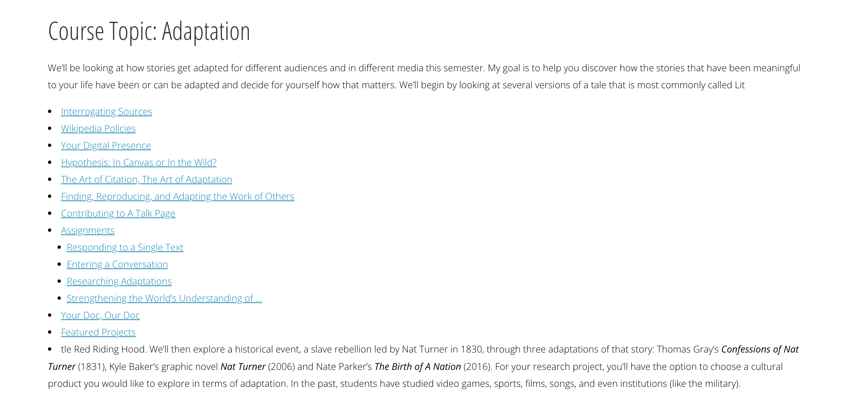Open Finding, Reproducing, and Adapting the Work of Others
Viewport: 868px width, 409px height.
pyautogui.click(x=177, y=196)
